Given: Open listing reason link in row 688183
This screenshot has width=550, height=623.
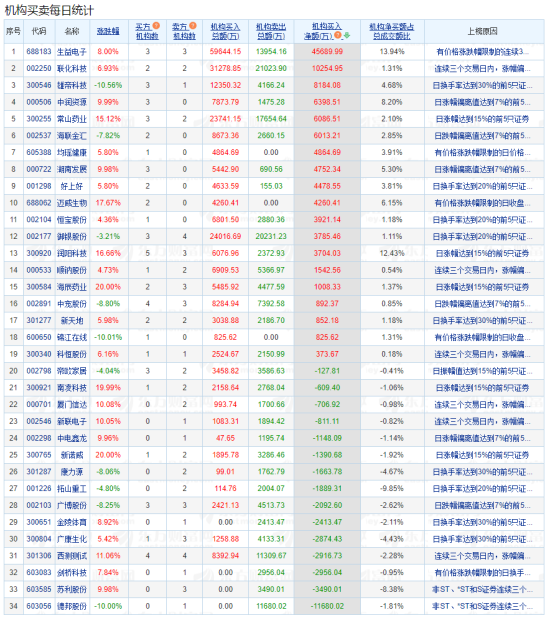Looking at the screenshot, I should point(482,52).
